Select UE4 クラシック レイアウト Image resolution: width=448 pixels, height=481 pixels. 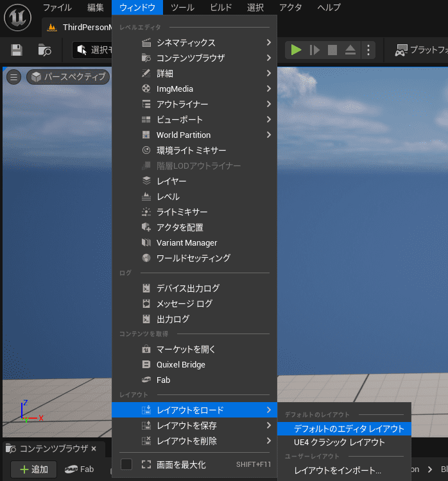point(344,443)
